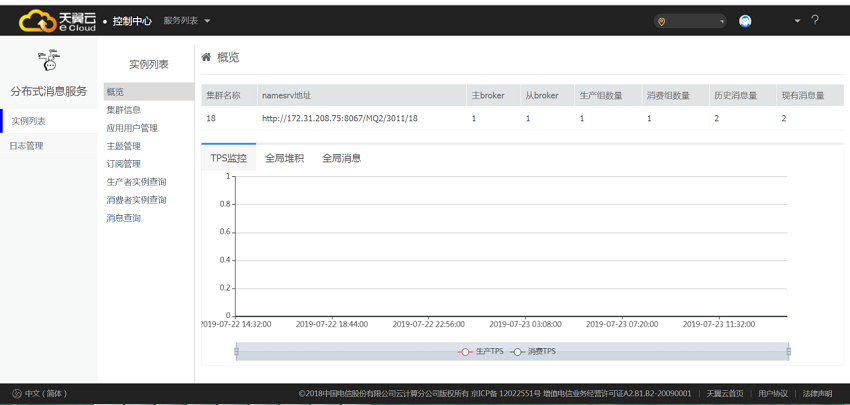Select 实例列表 in left sidebar
The width and height of the screenshot is (850, 405).
point(49,121)
